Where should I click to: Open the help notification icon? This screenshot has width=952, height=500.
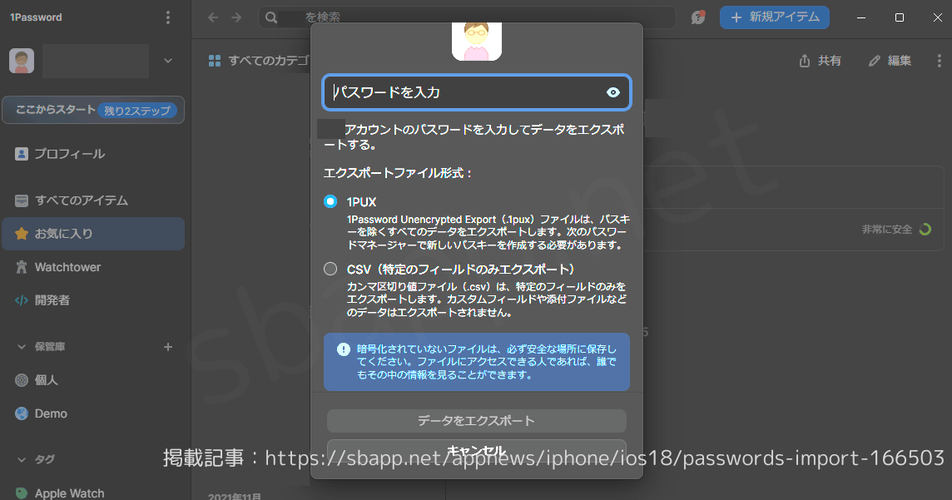(698, 18)
